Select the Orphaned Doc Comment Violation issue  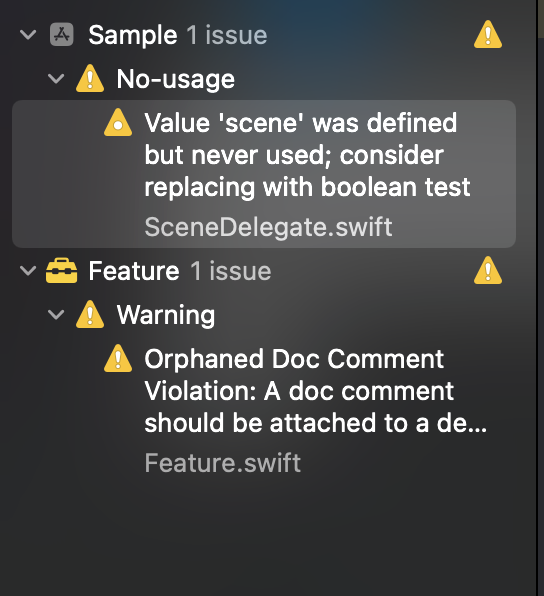pos(264,410)
